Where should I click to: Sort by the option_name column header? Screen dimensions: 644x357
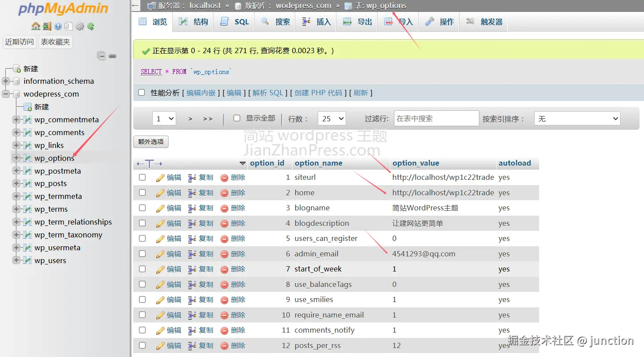click(x=319, y=163)
